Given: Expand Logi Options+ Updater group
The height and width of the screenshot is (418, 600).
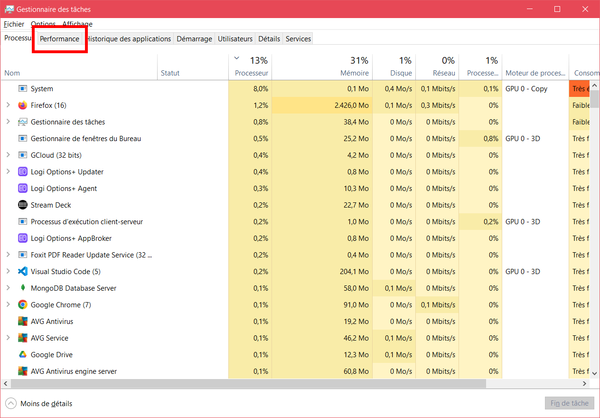Looking at the screenshot, I should point(8,171).
